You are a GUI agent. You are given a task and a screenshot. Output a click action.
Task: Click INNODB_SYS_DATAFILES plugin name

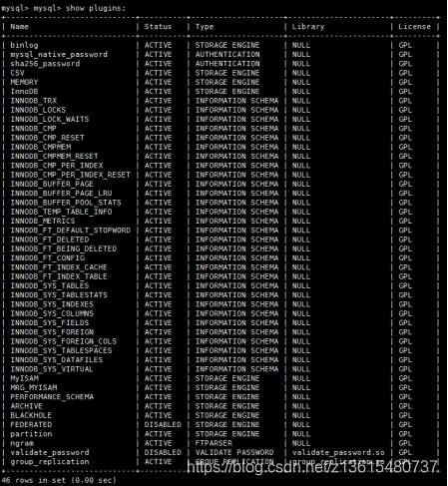pos(57,360)
